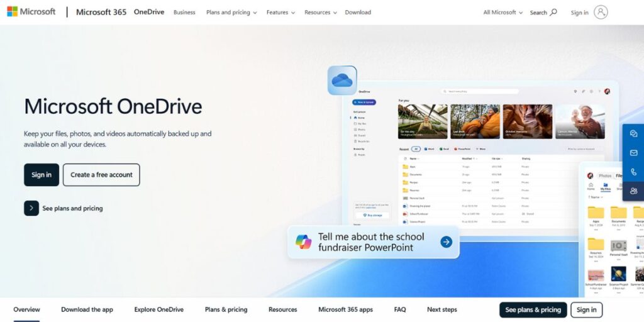Open the All Microsoft dropdown
644x322 pixels.
tap(502, 13)
